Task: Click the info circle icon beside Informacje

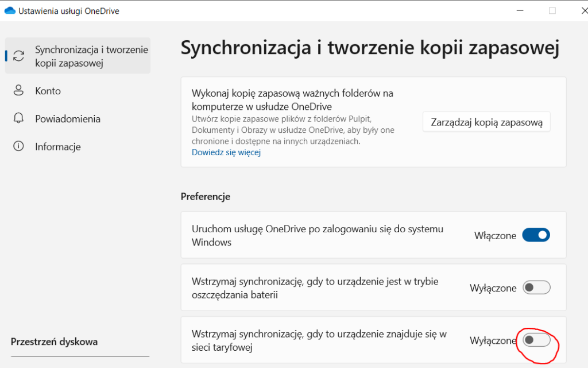Action: [18, 146]
